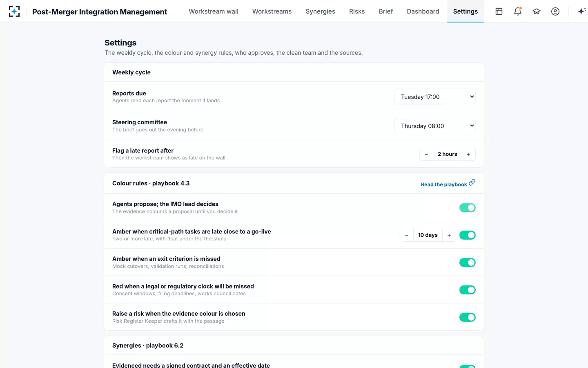Open the Risks tab

[357, 11]
